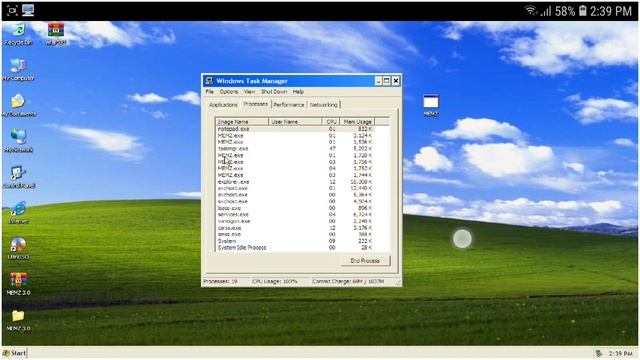Open the Shut Down menu
Viewport: 640px width, 360px height.
(274, 92)
